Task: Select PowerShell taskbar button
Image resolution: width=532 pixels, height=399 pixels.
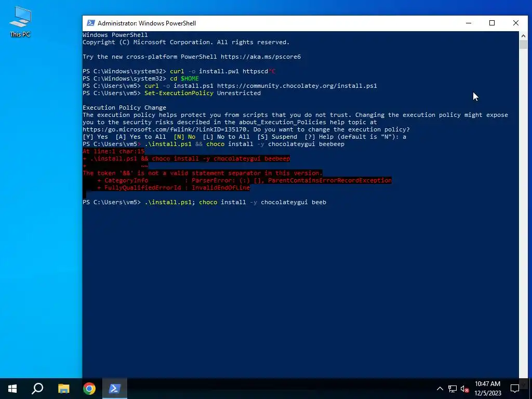Action: pos(115,389)
